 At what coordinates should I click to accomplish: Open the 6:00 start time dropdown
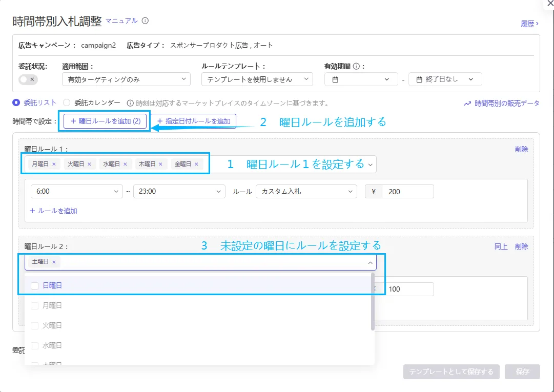[77, 192]
